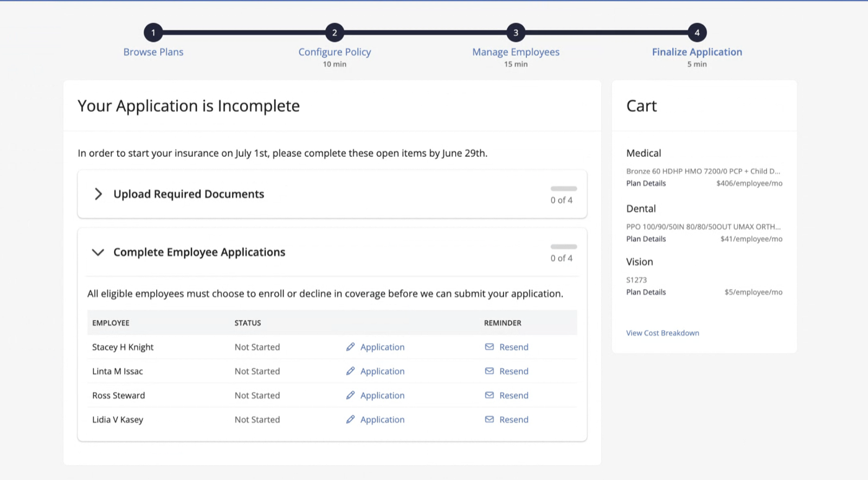Screen dimensions: 868x480
Task: Open Medical Plan Details
Action: click(646, 184)
